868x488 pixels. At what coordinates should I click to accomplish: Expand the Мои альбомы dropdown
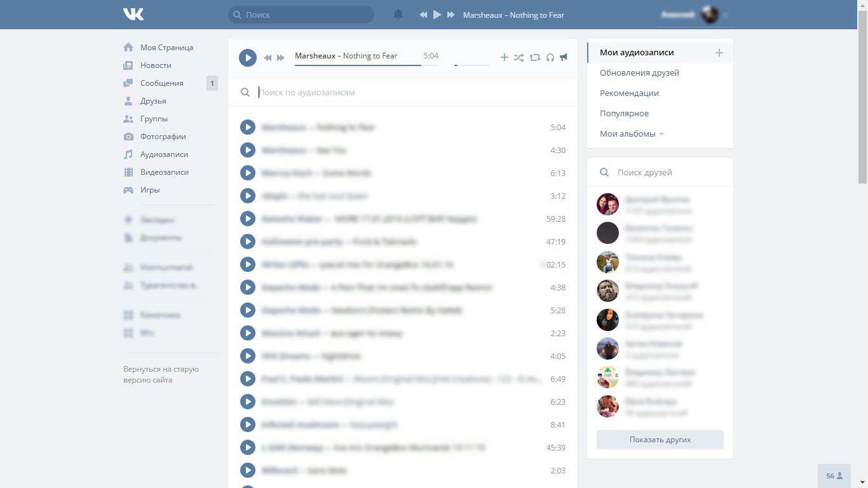coord(632,134)
